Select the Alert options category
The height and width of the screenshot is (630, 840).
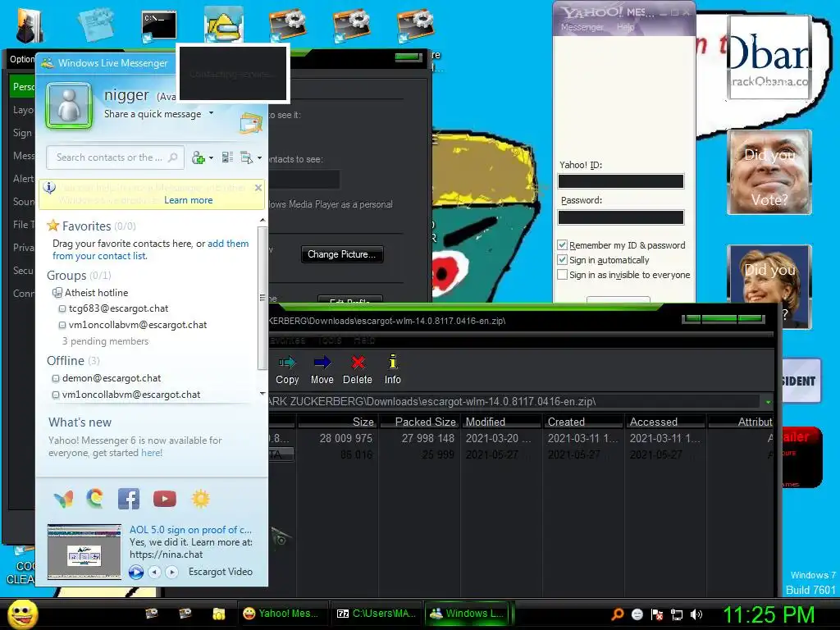point(23,178)
